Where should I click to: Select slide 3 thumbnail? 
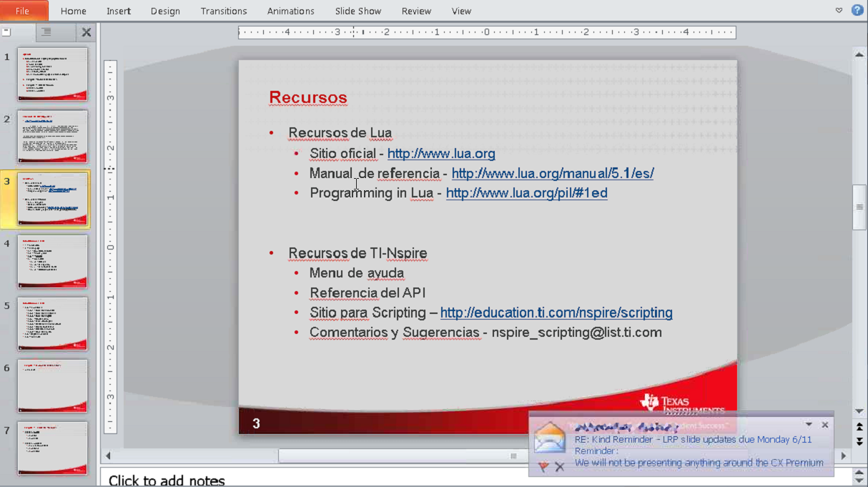coord(53,199)
